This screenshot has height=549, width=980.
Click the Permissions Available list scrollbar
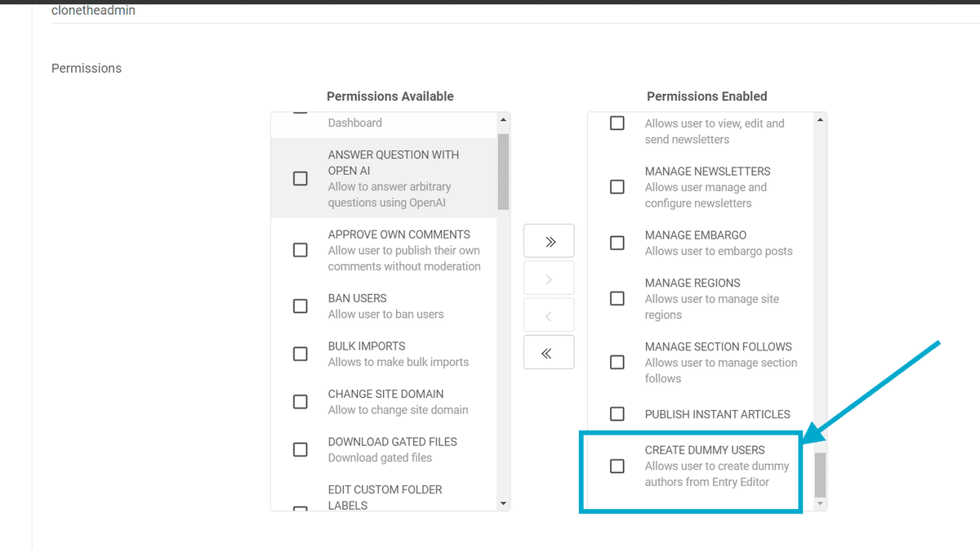(504, 172)
